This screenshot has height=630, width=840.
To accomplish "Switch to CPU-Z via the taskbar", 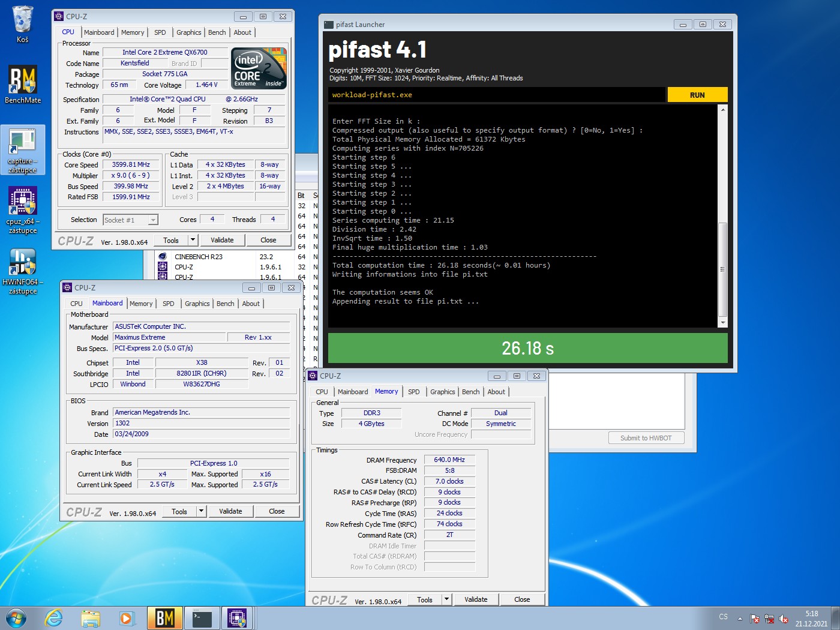I will point(238,618).
